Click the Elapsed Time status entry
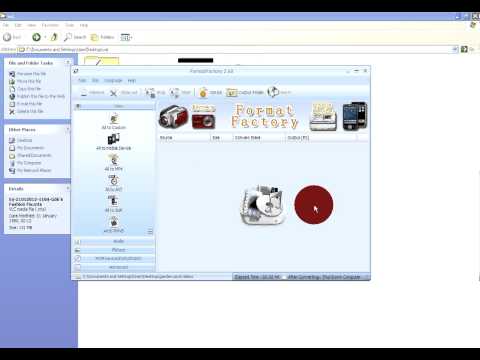Viewport: 480px width, 360px height. coord(258,277)
